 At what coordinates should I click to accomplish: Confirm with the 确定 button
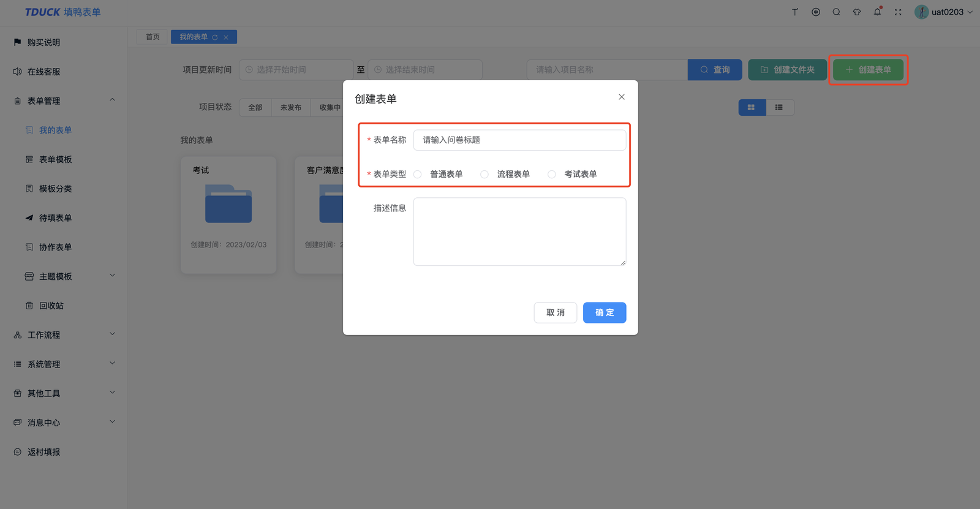click(605, 312)
